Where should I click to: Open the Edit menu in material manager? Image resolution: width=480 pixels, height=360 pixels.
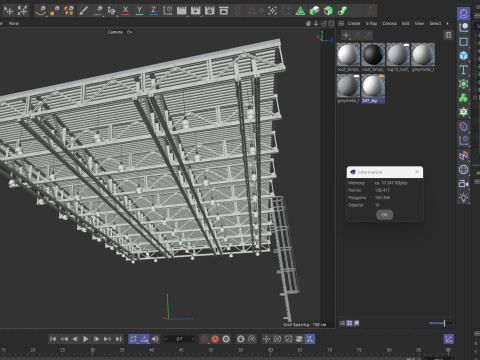(x=405, y=23)
